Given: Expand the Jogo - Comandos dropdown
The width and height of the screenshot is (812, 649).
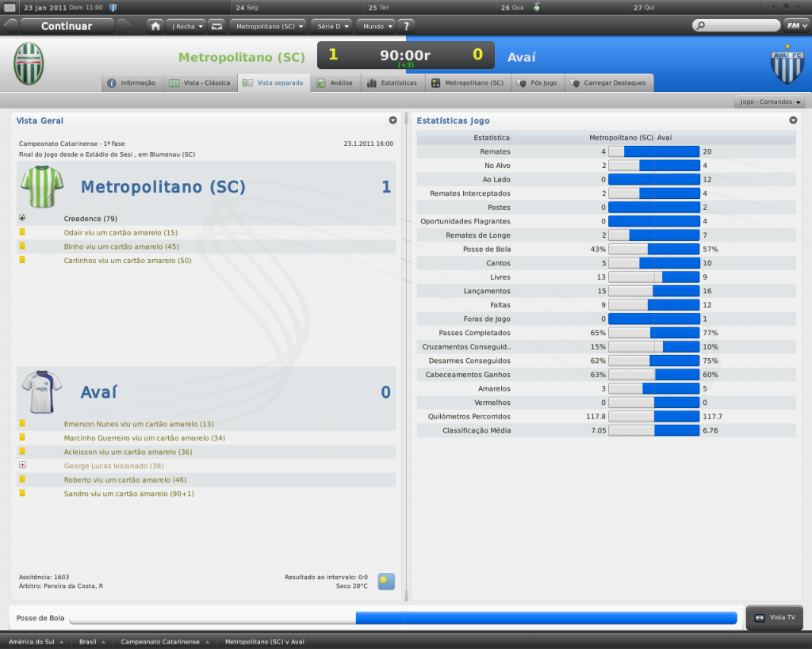Looking at the screenshot, I should point(771,102).
